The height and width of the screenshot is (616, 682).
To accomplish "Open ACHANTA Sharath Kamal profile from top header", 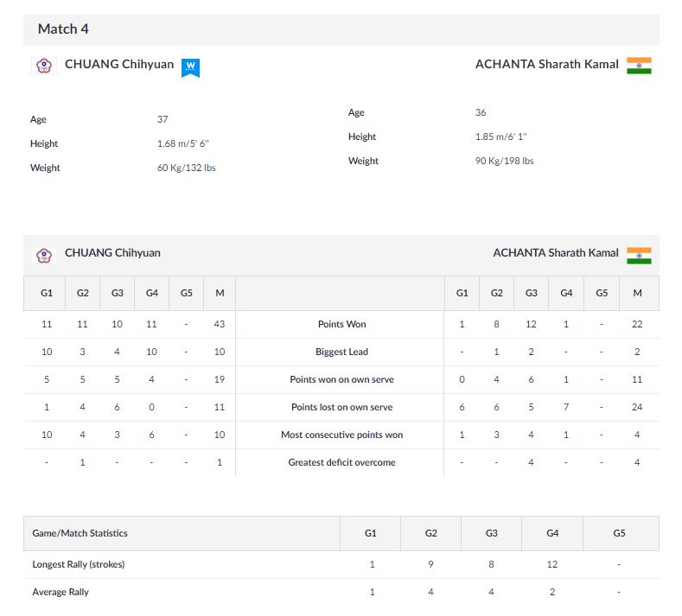I will [547, 64].
